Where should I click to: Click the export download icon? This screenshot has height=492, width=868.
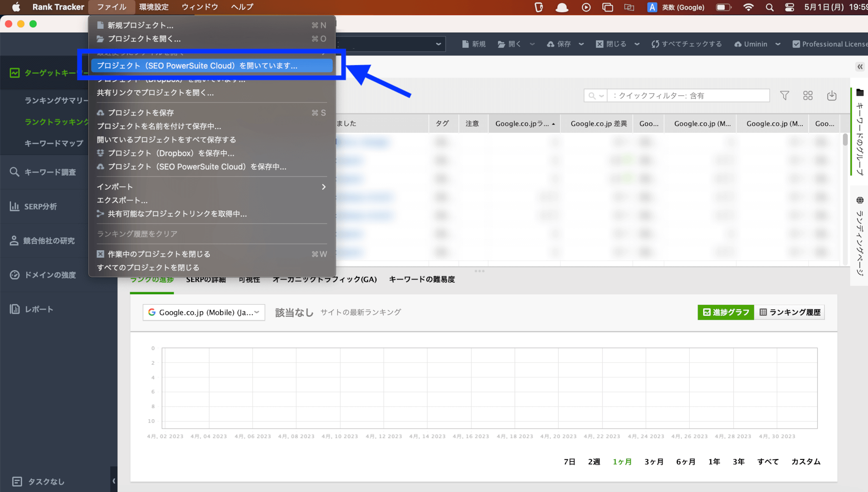[x=832, y=96]
